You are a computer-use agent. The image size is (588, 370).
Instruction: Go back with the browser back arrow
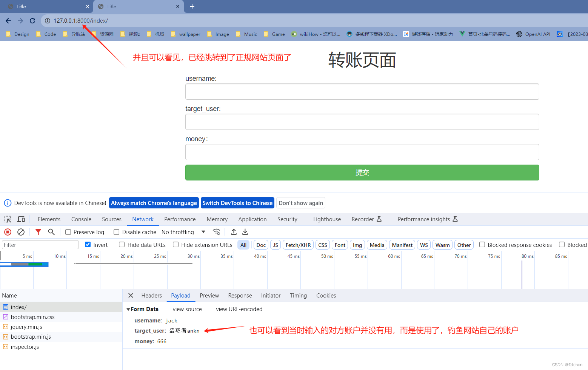point(8,21)
